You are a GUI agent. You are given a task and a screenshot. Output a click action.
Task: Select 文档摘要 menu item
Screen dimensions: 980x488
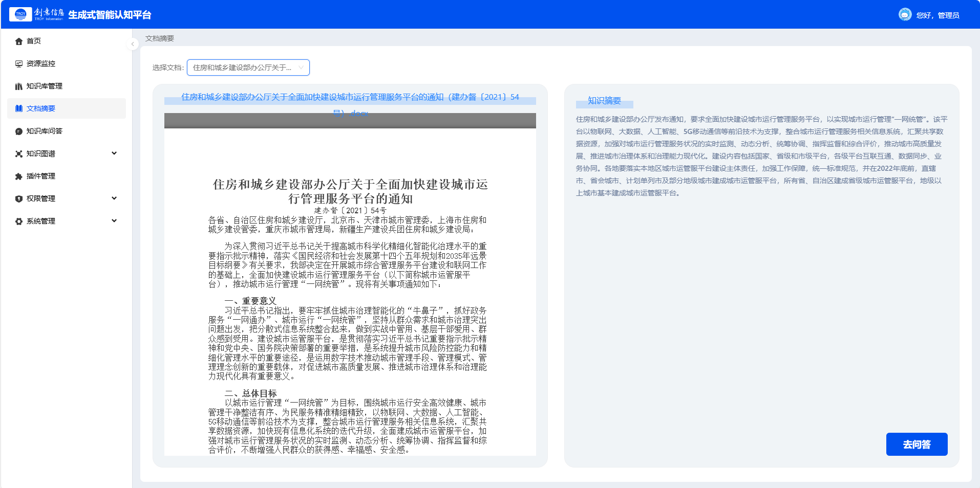click(x=67, y=108)
